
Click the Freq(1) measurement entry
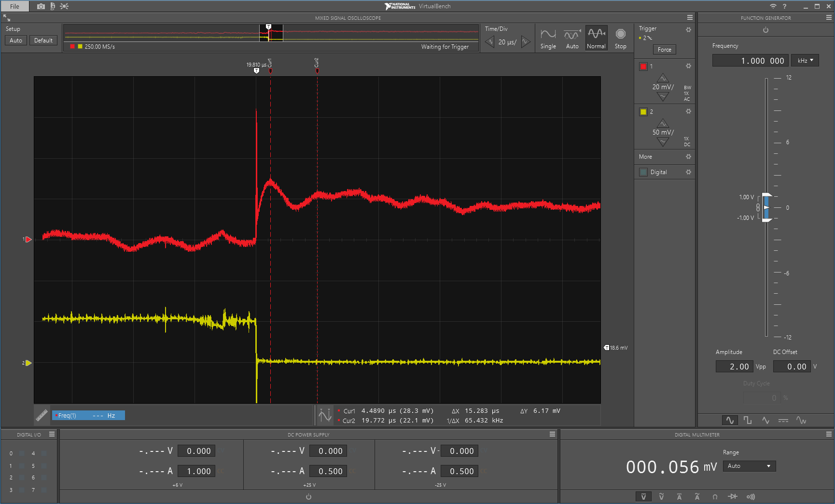(88, 415)
